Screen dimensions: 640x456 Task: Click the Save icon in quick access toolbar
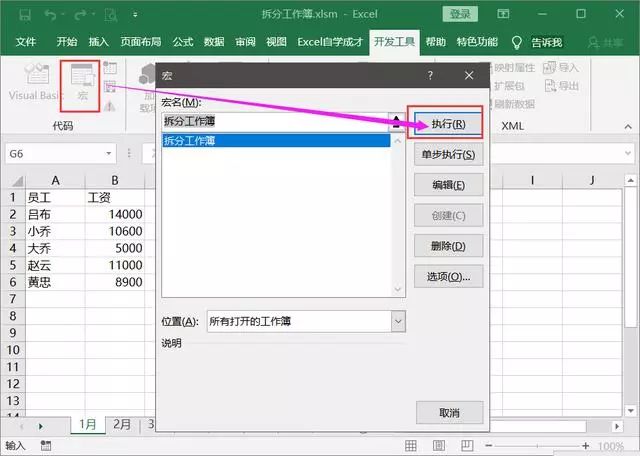tap(25, 15)
